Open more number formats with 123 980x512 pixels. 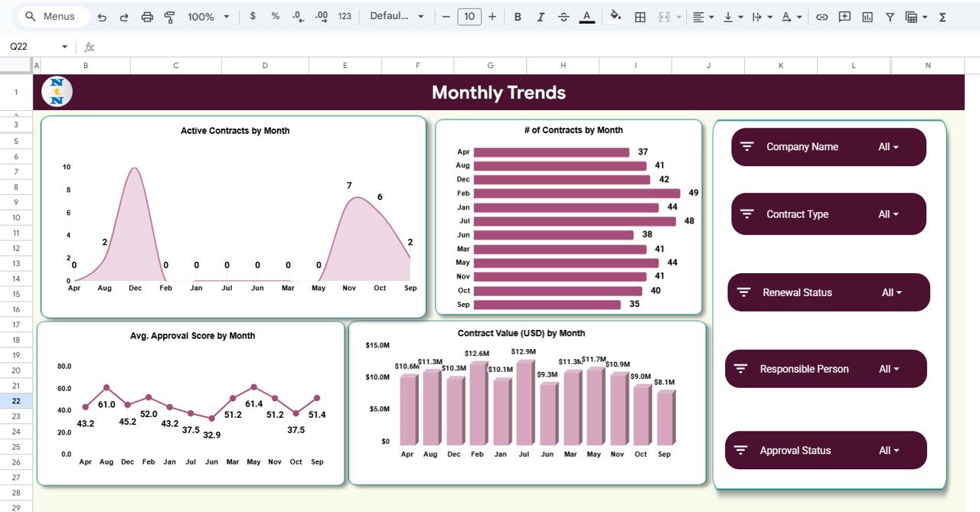pos(344,15)
